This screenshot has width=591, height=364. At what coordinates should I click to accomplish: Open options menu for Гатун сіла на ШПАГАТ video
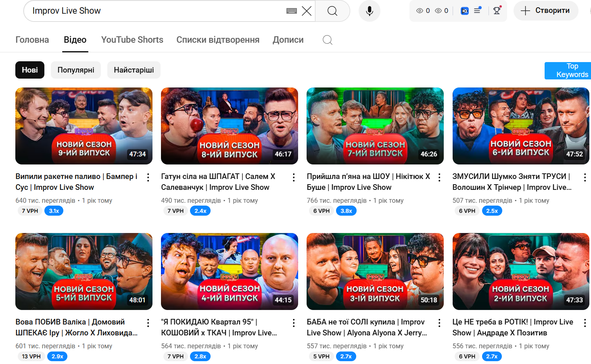[x=294, y=177]
